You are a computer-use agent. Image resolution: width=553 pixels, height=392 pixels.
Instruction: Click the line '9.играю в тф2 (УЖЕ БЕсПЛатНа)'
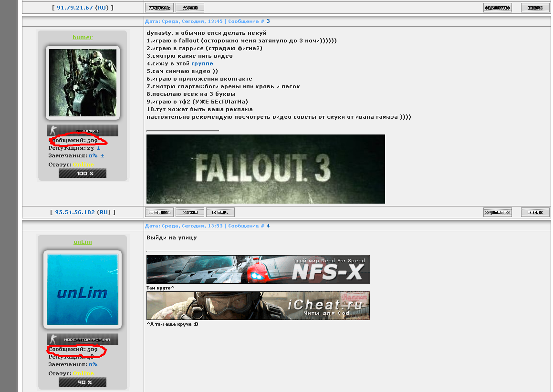[197, 102]
